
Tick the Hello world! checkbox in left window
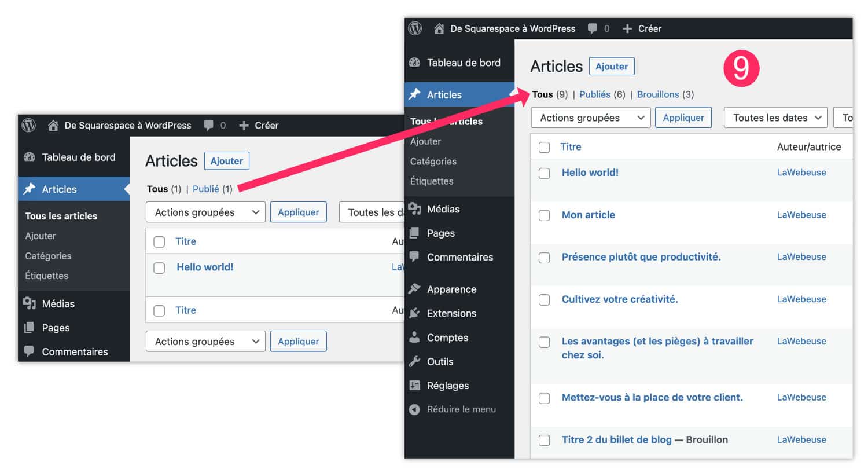coord(159,268)
